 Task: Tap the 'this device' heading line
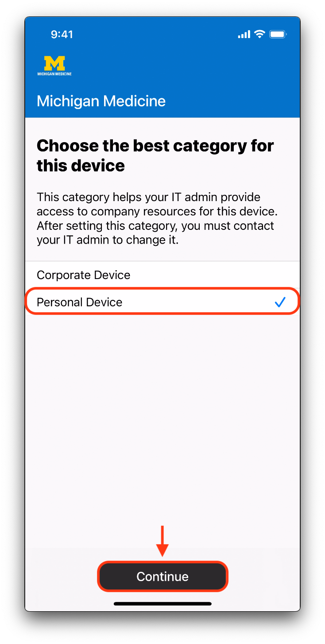pos(81,166)
